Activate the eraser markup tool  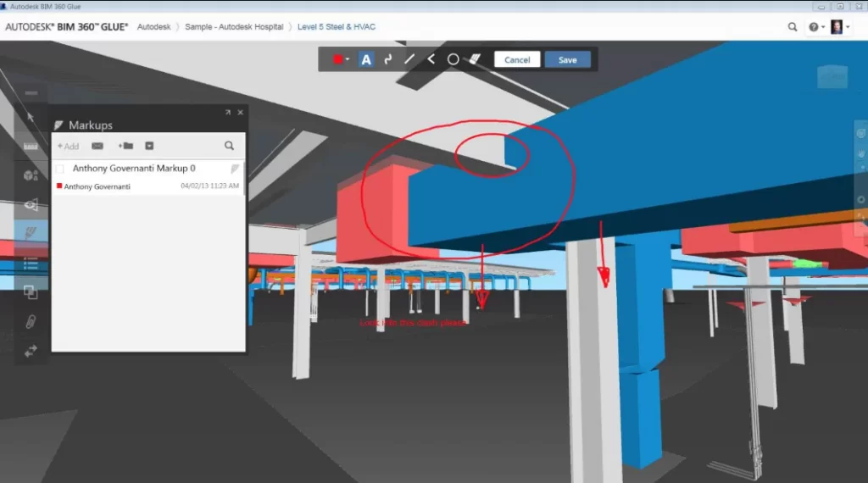(x=475, y=59)
